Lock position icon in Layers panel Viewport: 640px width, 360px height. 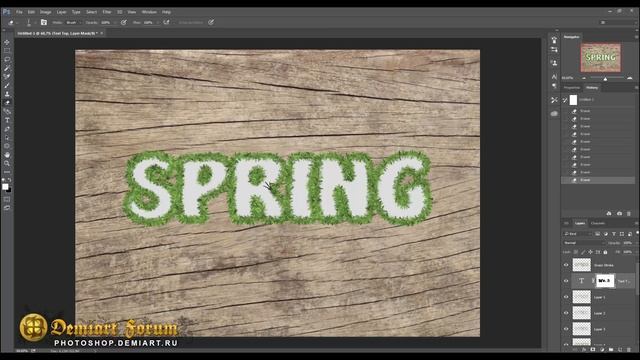pyautogui.click(x=590, y=252)
